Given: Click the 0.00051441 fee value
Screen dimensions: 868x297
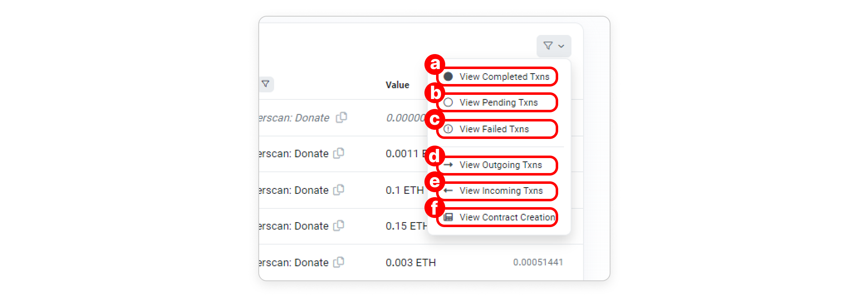Looking at the screenshot, I should (538, 262).
